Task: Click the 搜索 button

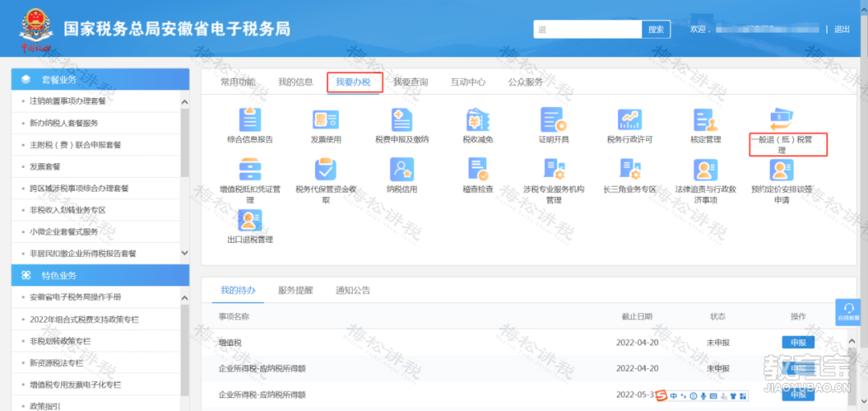Action: pos(656,30)
